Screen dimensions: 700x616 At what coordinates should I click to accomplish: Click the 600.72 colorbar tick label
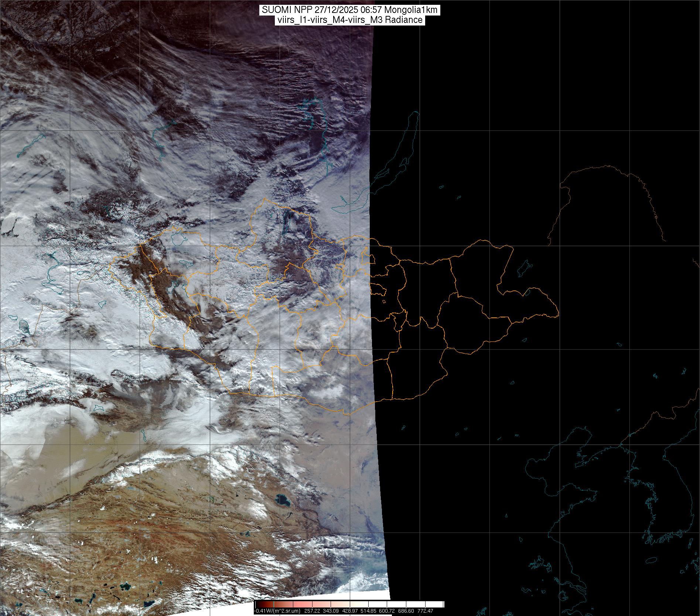(x=387, y=611)
